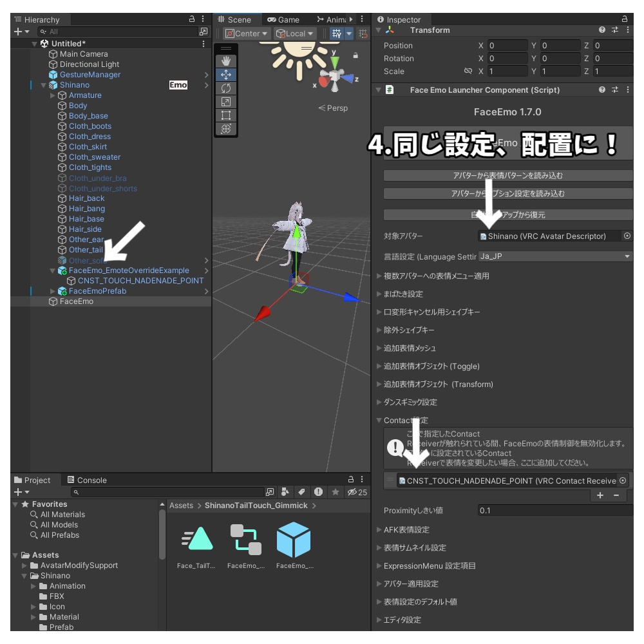Switch to the Game tab

pos(283,20)
